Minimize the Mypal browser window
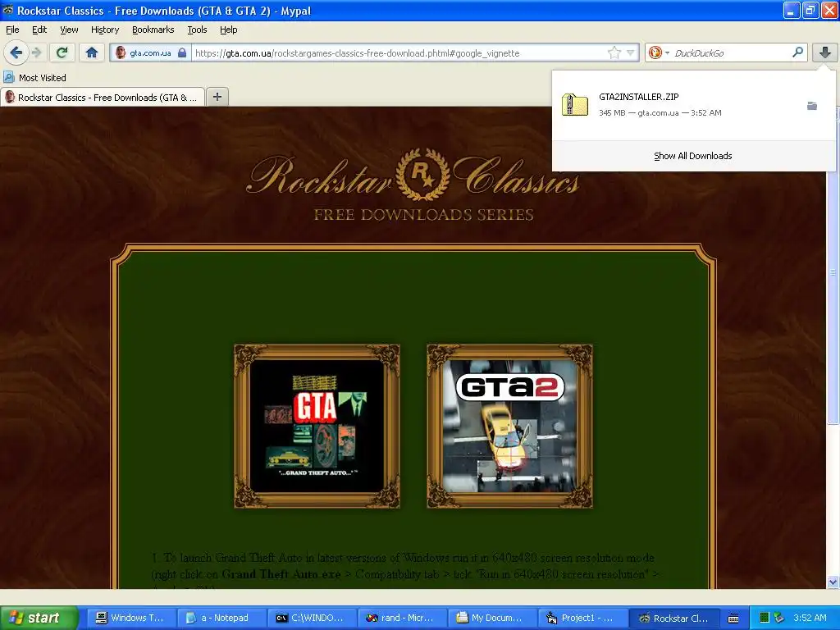The width and height of the screenshot is (840, 630). click(792, 10)
